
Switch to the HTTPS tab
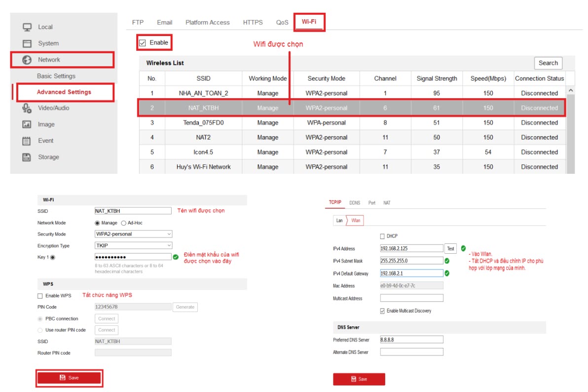point(253,22)
